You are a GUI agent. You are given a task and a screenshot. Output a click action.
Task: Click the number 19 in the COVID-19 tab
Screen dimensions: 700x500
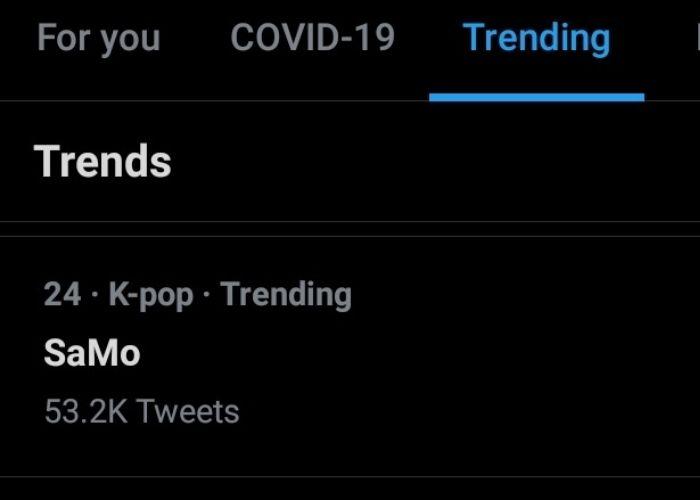tap(373, 38)
